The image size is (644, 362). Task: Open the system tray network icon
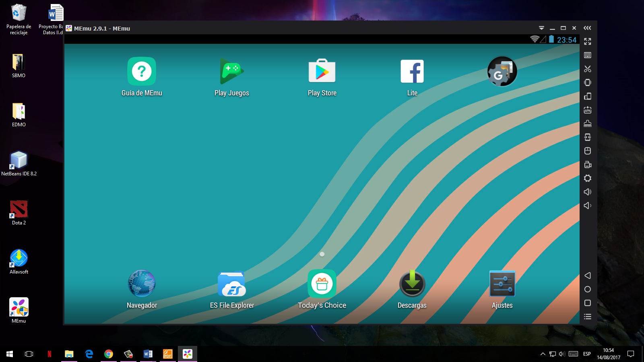pyautogui.click(x=553, y=354)
